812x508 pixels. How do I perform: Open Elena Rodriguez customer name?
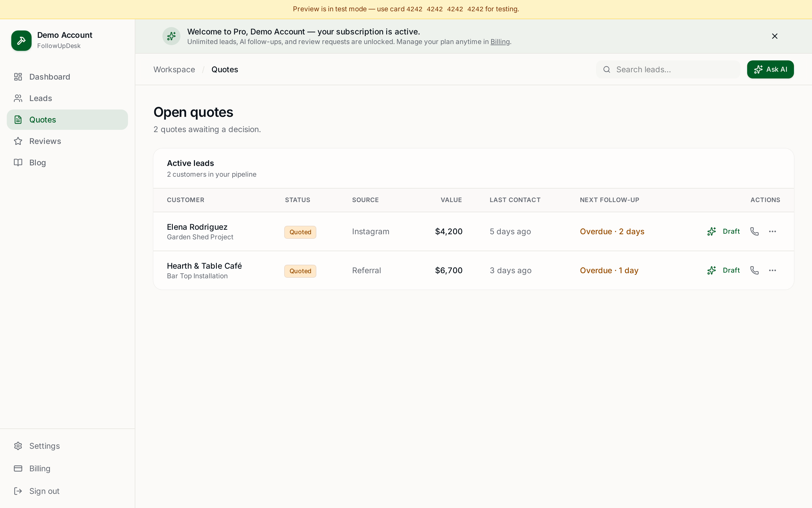tap(197, 227)
